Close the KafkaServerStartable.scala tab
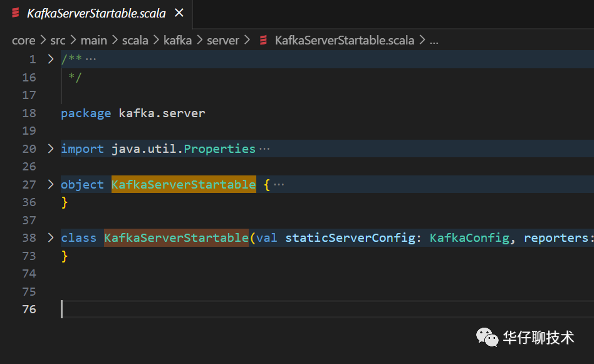The image size is (594, 364). (x=179, y=13)
